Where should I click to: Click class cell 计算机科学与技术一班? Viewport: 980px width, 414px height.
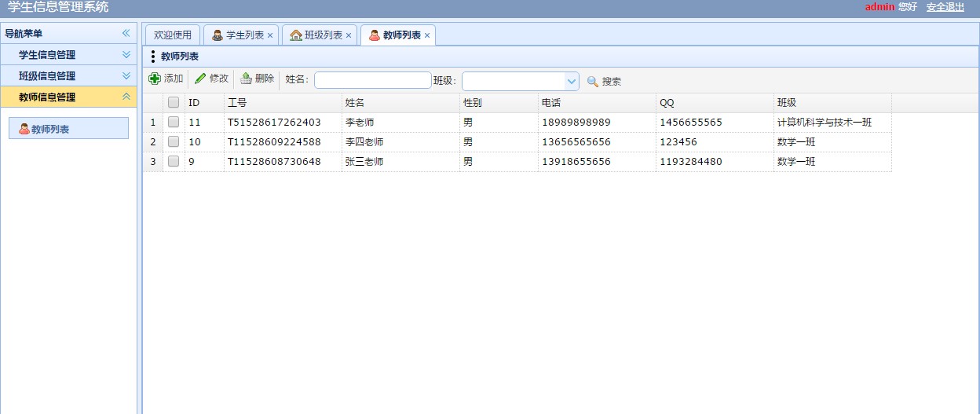pos(825,123)
